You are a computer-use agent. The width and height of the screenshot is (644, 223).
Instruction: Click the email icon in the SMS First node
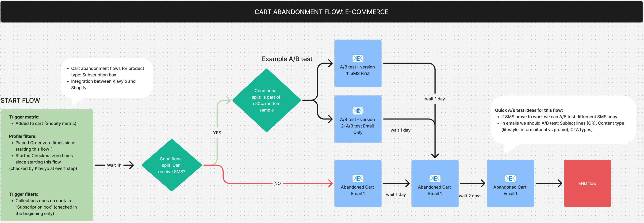(x=358, y=58)
